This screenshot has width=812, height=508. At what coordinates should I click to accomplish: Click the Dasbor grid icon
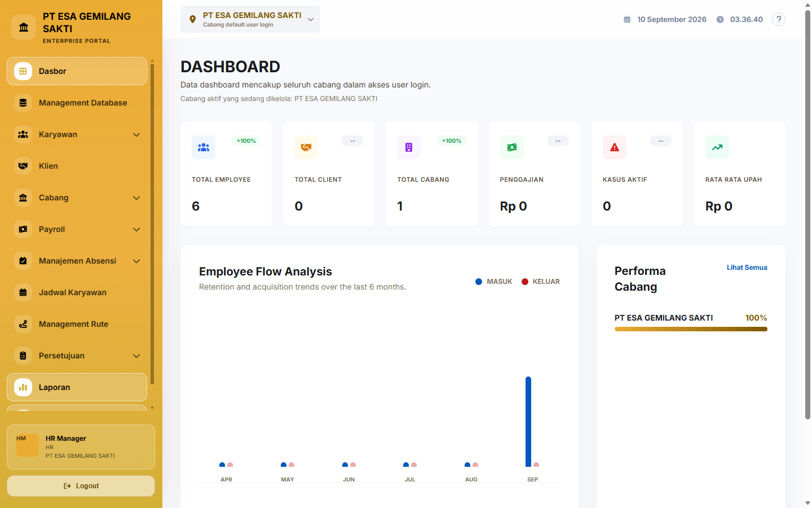pos(23,71)
